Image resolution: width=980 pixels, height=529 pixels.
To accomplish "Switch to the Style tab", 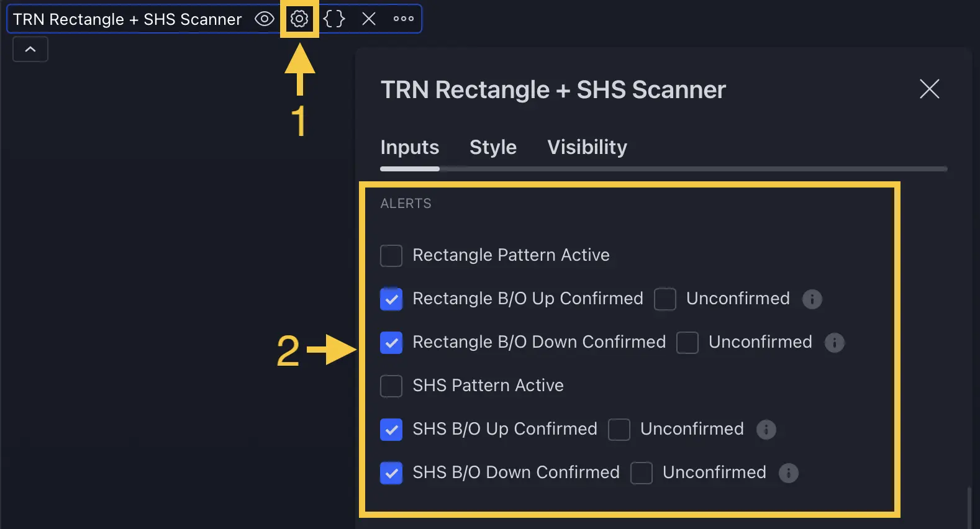I will coord(493,147).
